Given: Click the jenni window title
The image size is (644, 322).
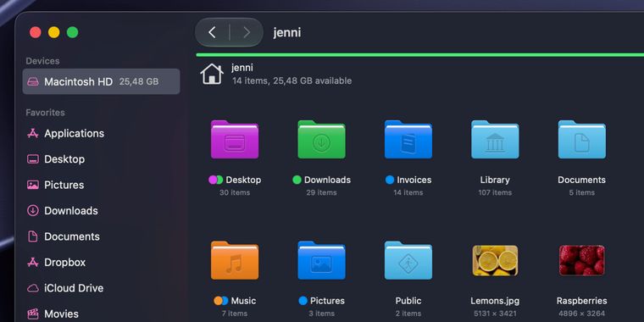Looking at the screenshot, I should click(x=287, y=32).
